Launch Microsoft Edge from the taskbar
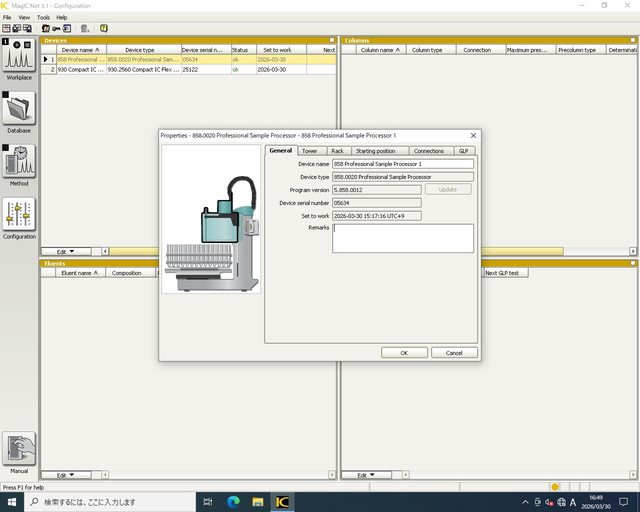 [233, 502]
